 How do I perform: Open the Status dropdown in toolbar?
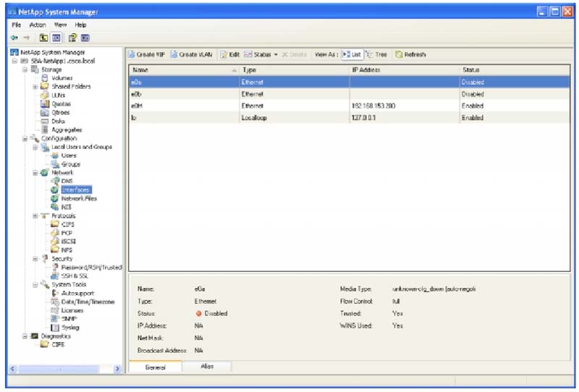point(261,54)
